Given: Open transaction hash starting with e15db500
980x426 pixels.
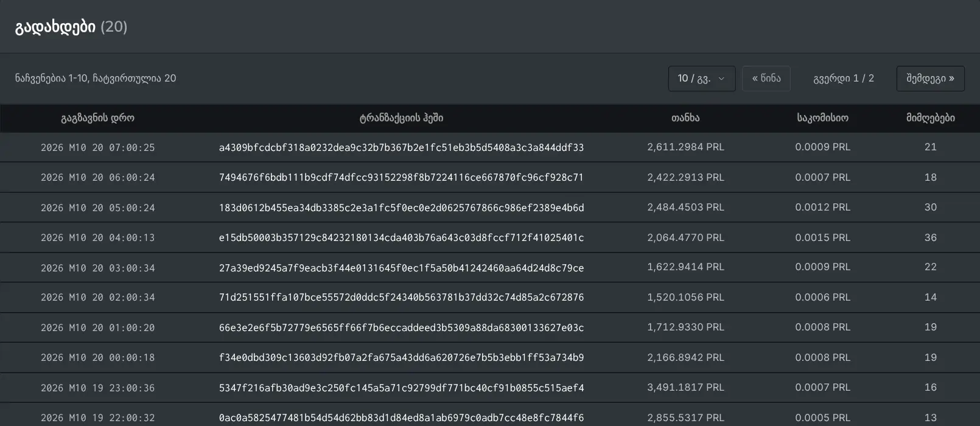Looking at the screenshot, I should coord(401,237).
